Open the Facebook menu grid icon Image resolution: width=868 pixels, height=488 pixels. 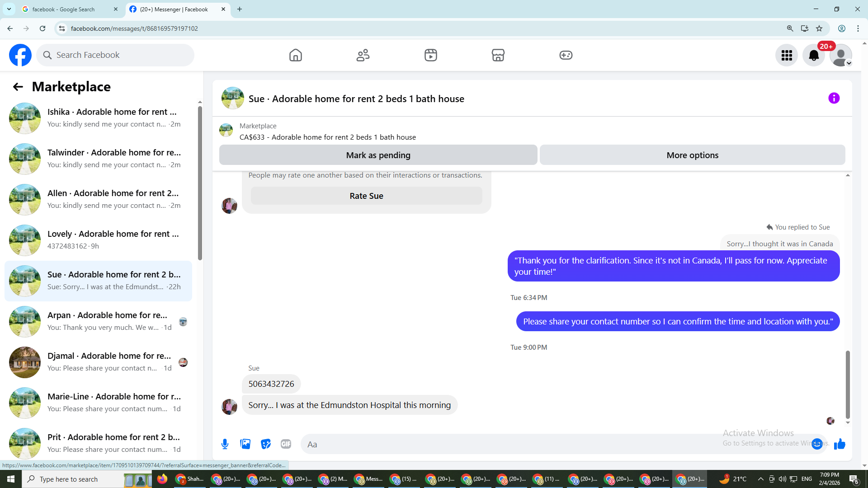787,55
